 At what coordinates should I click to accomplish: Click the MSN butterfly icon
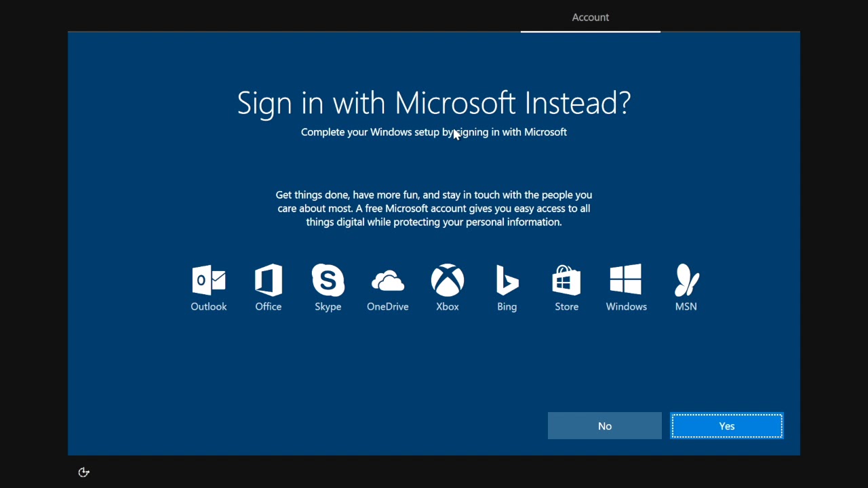point(686,280)
